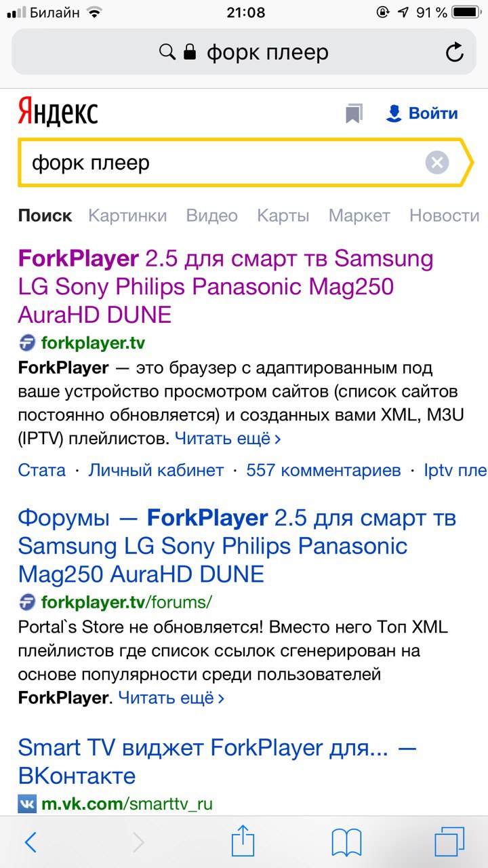Tap the VK icon beside m.vk.com
Viewport: 488px width, 868px height.
point(27,804)
